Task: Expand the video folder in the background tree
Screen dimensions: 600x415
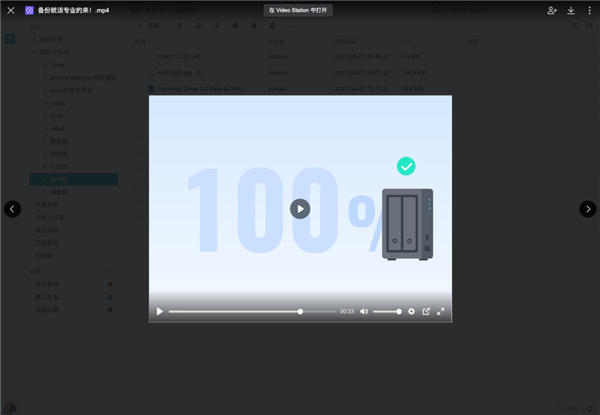Action: pos(45,129)
